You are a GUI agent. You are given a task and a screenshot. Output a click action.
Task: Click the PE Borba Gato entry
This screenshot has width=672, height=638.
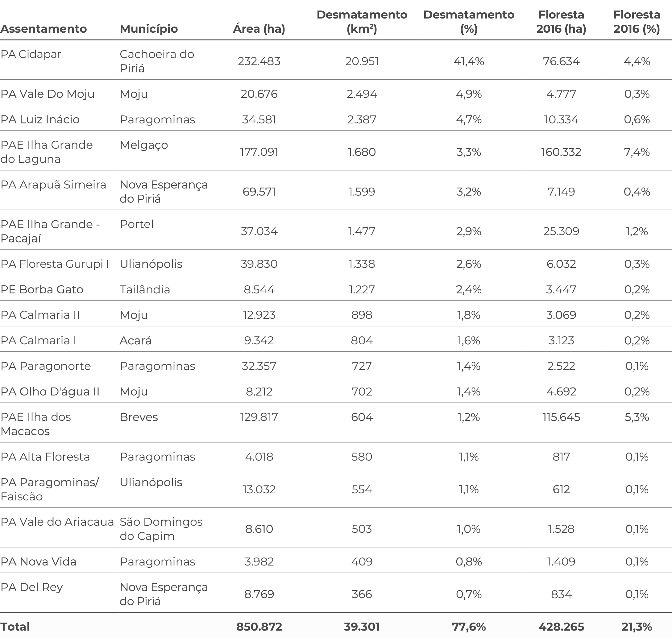click(42, 289)
